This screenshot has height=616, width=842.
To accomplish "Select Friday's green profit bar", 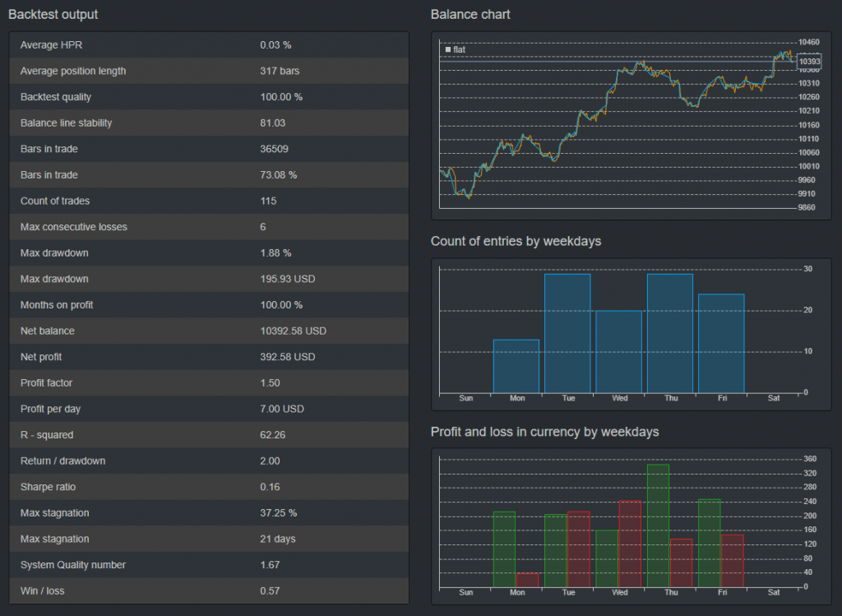I will pos(710,543).
